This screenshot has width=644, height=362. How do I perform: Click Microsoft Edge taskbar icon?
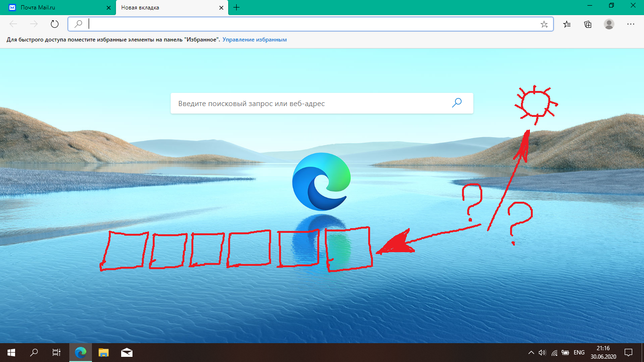click(81, 352)
